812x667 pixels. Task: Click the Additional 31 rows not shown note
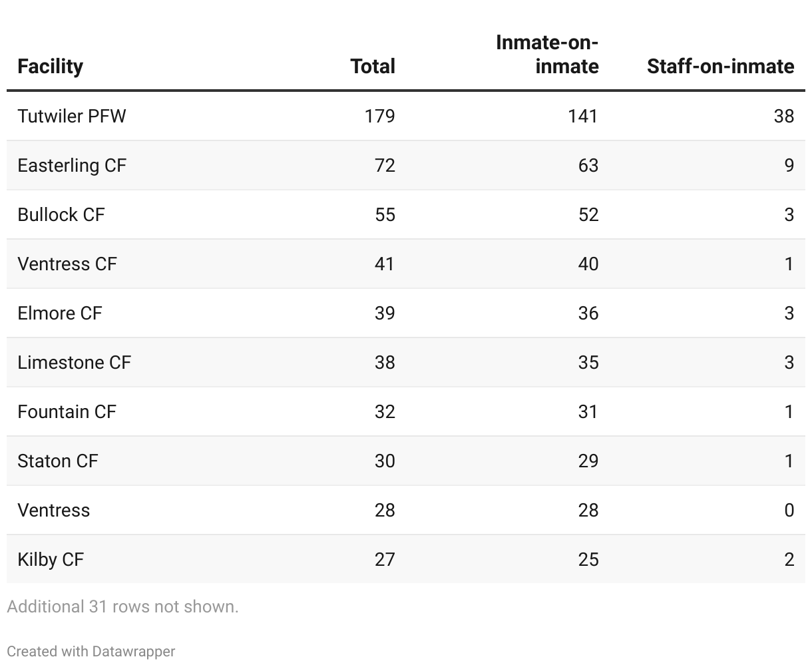click(x=122, y=606)
